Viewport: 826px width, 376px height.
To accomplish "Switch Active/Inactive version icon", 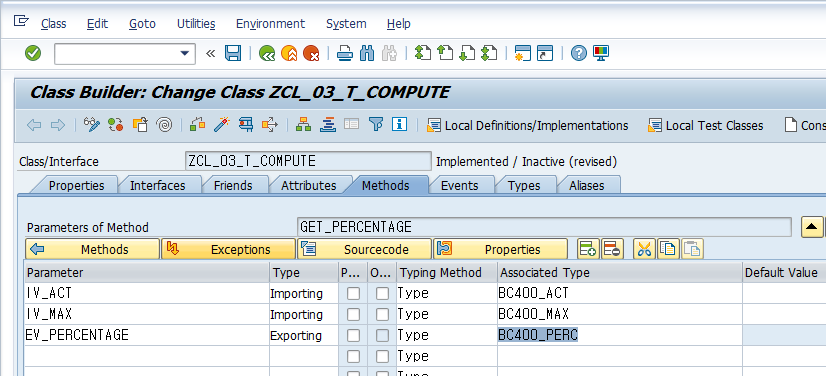I will point(115,125).
